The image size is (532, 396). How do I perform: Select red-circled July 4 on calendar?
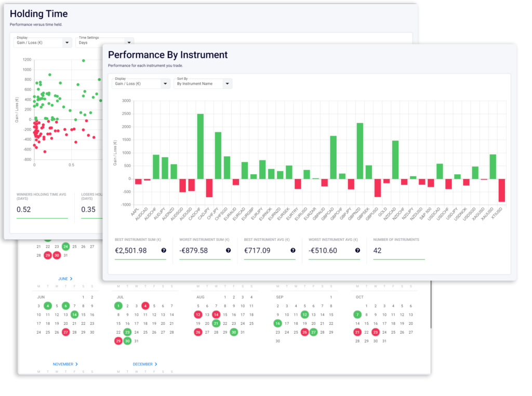[145, 306]
